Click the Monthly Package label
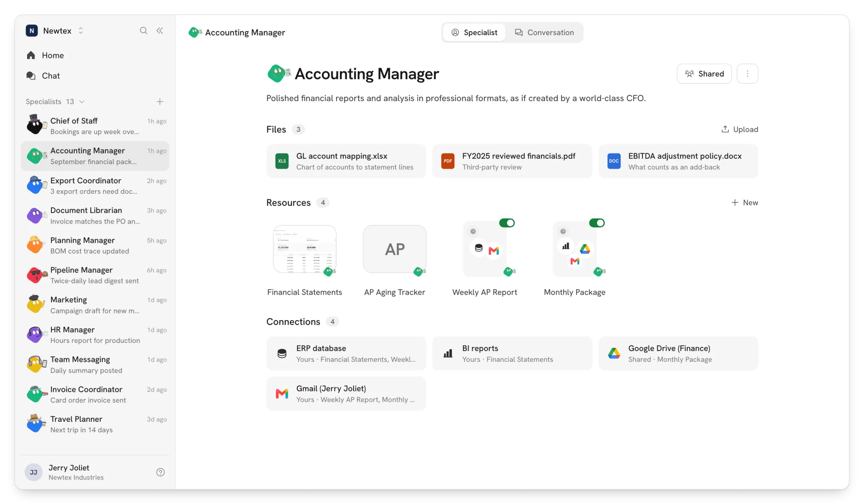The width and height of the screenshot is (864, 504). [575, 292]
